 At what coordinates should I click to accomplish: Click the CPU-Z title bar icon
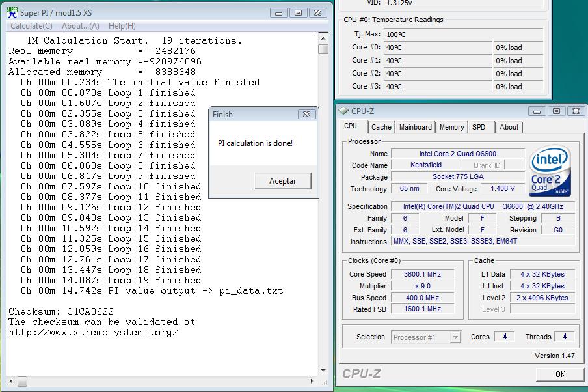(343, 111)
